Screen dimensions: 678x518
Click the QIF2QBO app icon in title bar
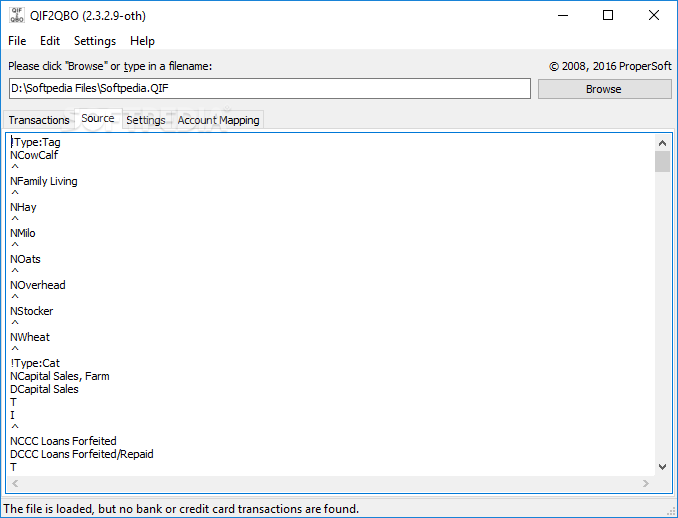tap(17, 16)
